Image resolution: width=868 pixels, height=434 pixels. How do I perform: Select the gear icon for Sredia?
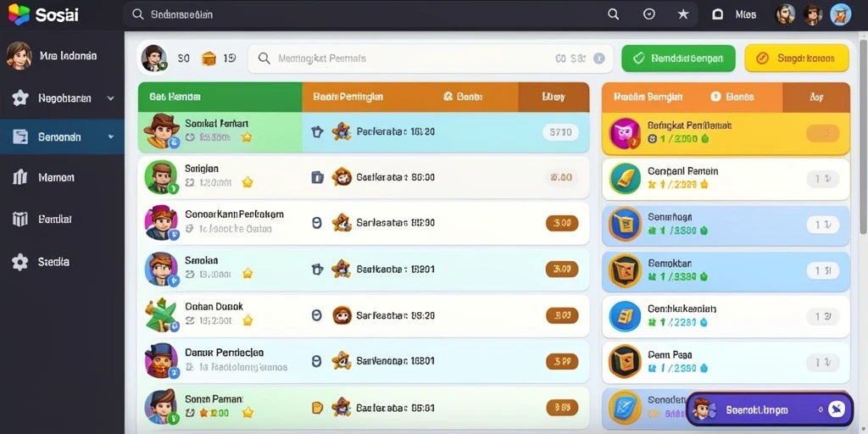click(x=20, y=262)
